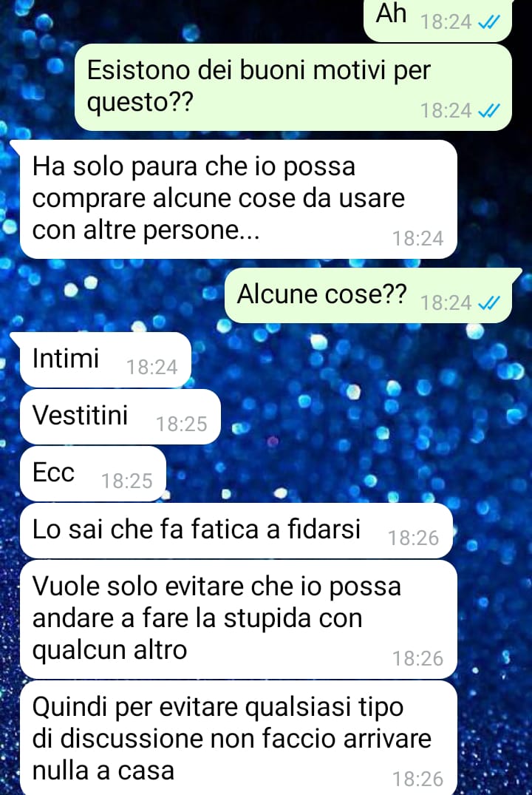Select the "Vestitini" message bubble
The width and height of the screenshot is (532, 795).
[120, 417]
